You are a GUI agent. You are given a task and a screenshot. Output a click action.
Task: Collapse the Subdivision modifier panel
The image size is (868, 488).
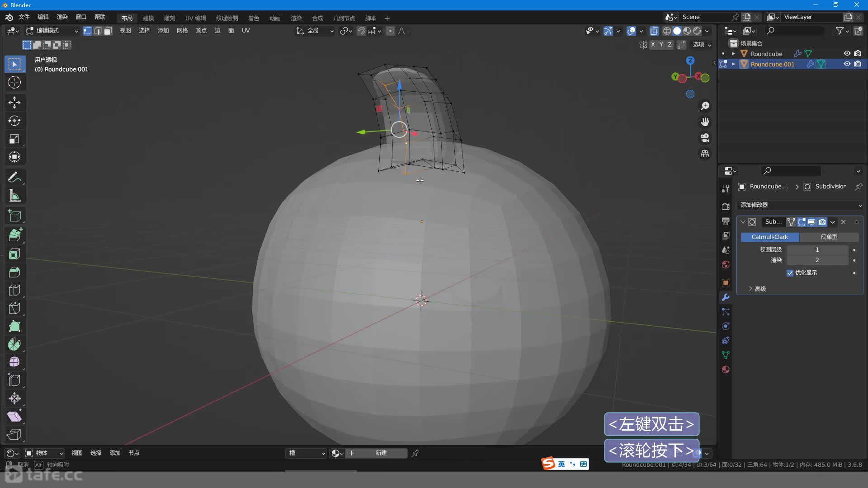(x=743, y=222)
